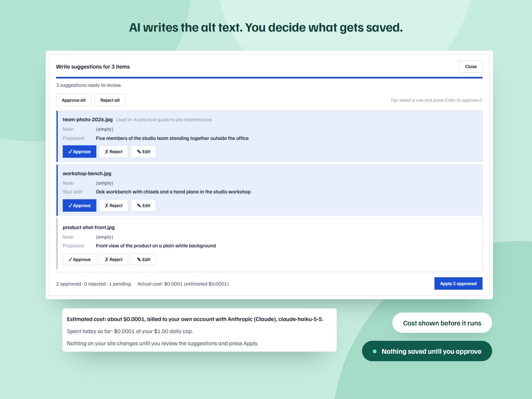Click the 'Oak workbench with chisels' edit text
Screen dimensions: 532x399
[173, 192]
